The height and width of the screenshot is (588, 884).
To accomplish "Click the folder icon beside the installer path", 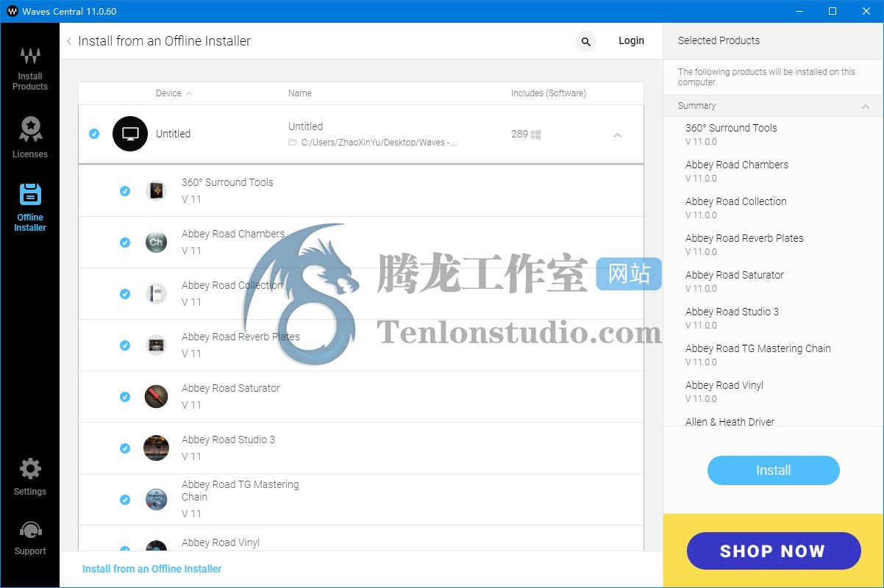I will pos(293,143).
